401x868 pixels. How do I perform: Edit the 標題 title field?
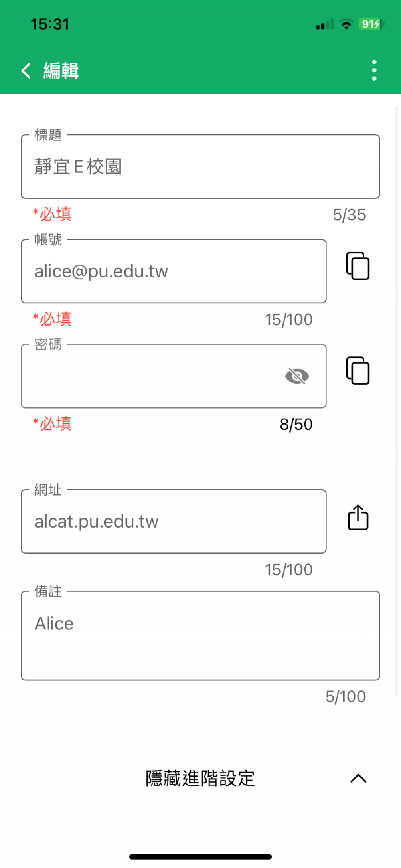[x=200, y=166]
